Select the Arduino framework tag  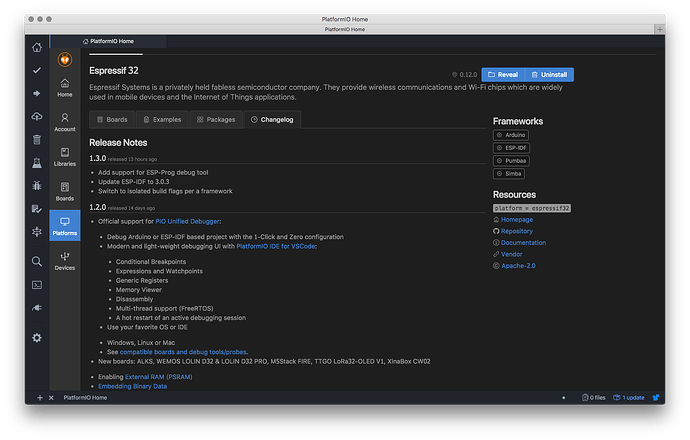pos(511,135)
